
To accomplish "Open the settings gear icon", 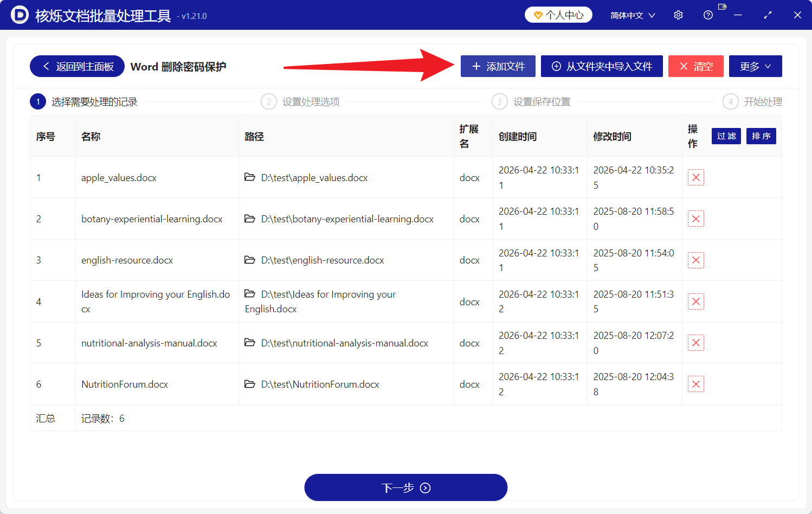I will tap(678, 15).
